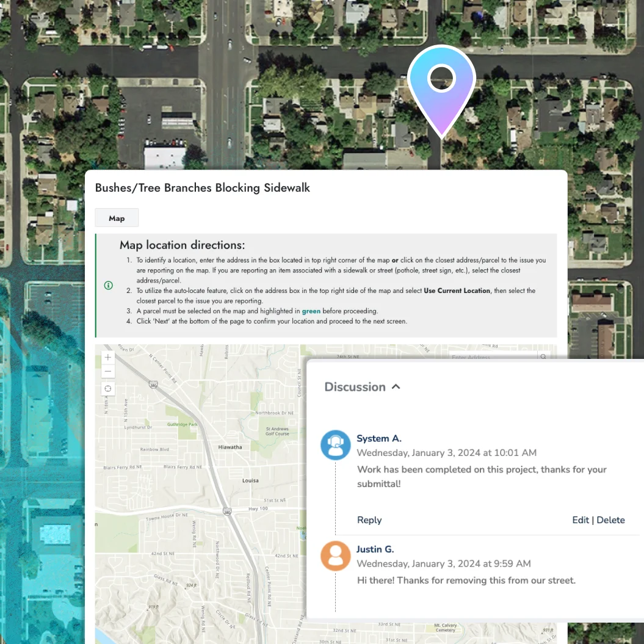Click System A.'s headset avatar icon
This screenshot has height=644, width=644.
click(335, 446)
